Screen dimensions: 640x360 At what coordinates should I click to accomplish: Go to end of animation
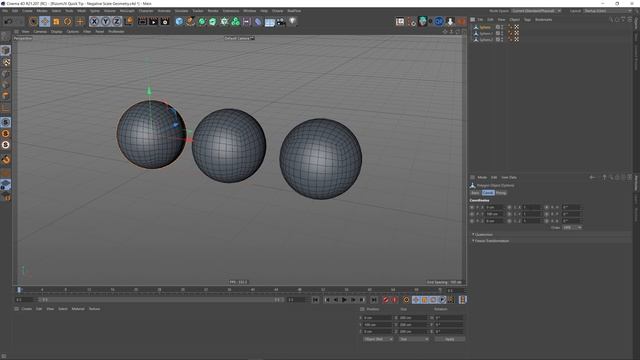point(373,300)
